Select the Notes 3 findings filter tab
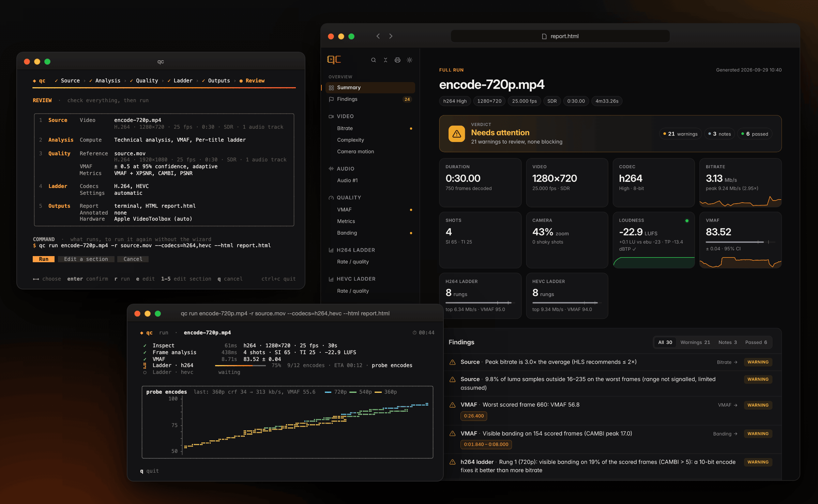 pyautogui.click(x=728, y=342)
